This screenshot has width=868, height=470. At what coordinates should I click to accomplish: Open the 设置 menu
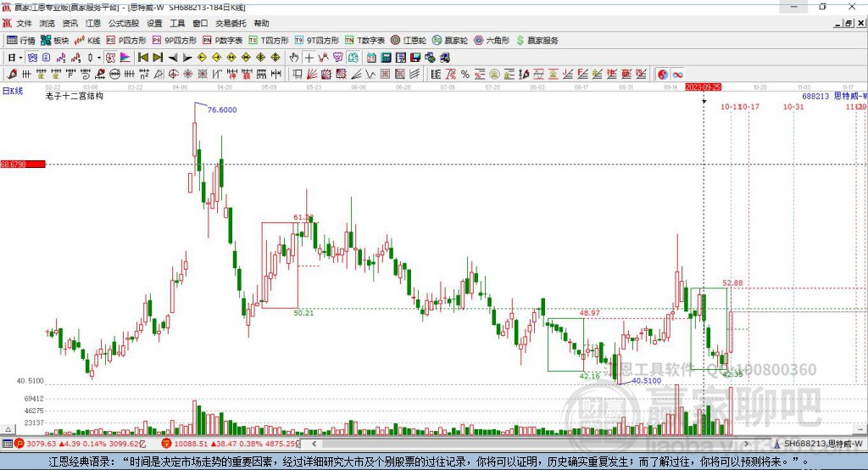coord(154,23)
